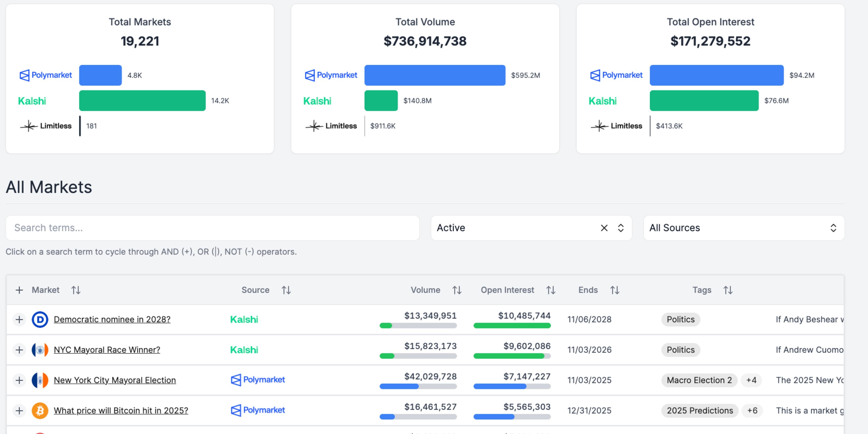Image resolution: width=868 pixels, height=434 pixels.
Task: Click Polymarket source in Mayoral Election row
Action: tap(258, 380)
